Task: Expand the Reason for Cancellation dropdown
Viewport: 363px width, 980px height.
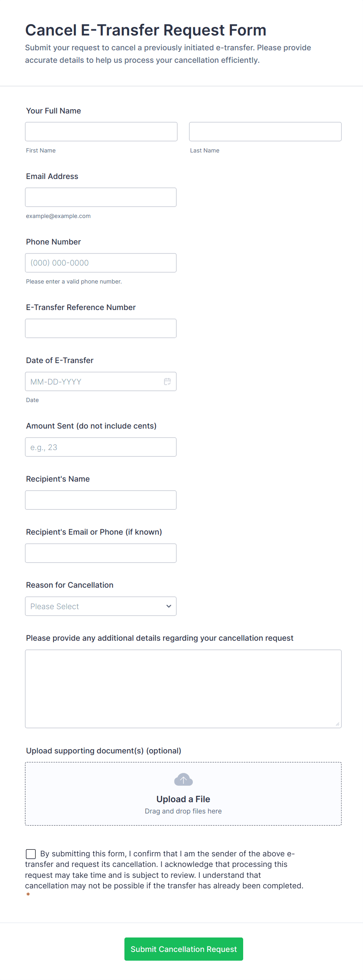Action: tap(101, 606)
